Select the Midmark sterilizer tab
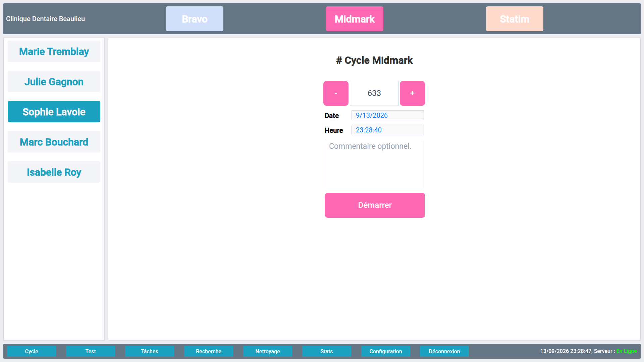The height and width of the screenshot is (362, 644). point(355,19)
